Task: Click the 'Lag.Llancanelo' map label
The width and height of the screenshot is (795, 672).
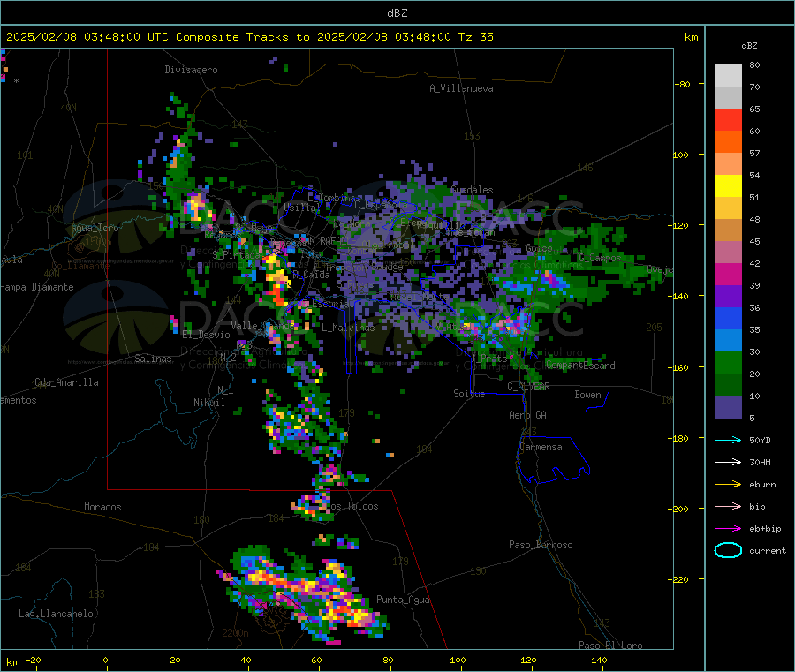Action: (56, 614)
